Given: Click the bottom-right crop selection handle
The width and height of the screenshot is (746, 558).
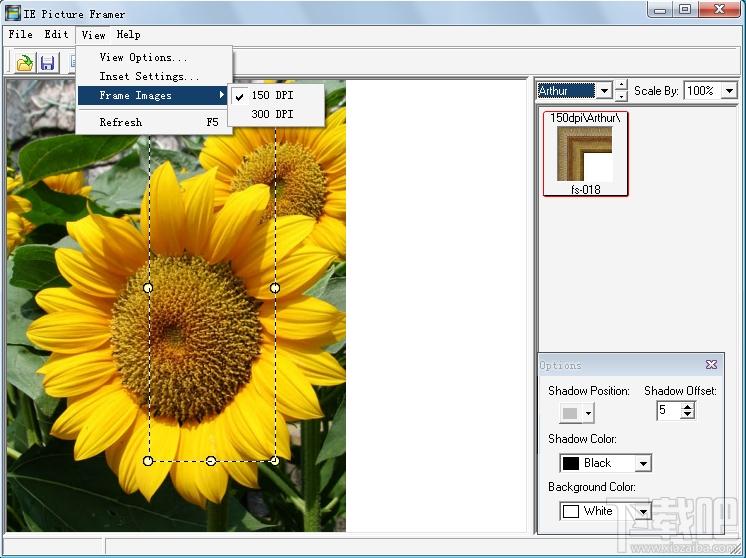Looking at the screenshot, I should 275,460.
